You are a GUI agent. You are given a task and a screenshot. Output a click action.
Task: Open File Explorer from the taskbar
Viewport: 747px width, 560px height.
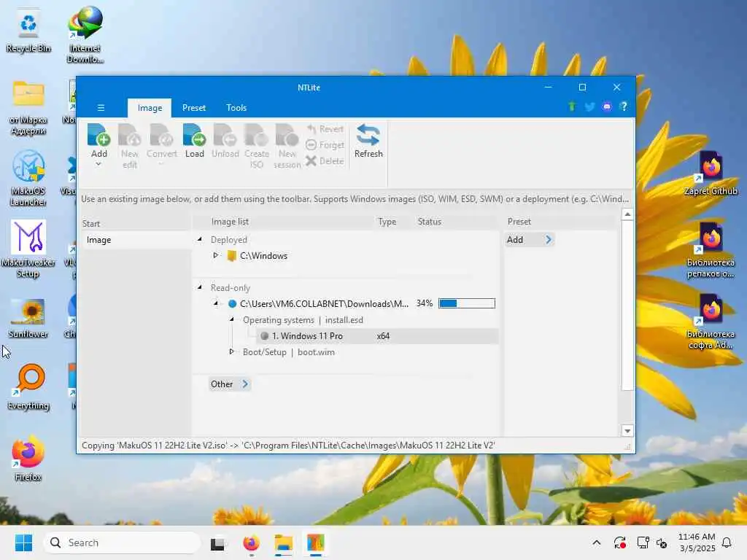click(283, 542)
